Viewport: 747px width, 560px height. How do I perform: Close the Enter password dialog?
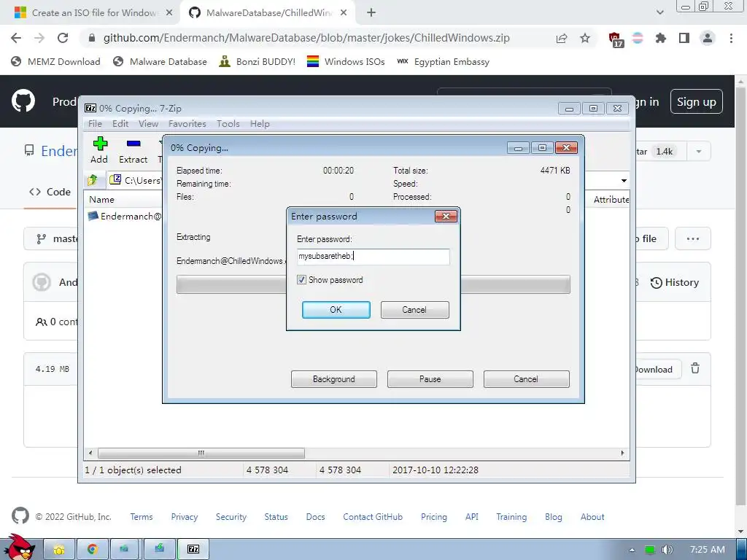446,216
